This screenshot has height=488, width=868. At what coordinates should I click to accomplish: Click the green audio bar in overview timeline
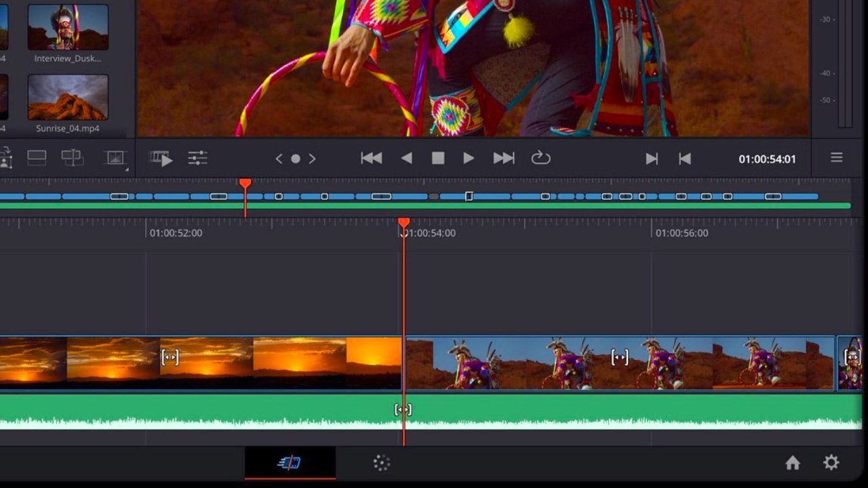click(425, 205)
